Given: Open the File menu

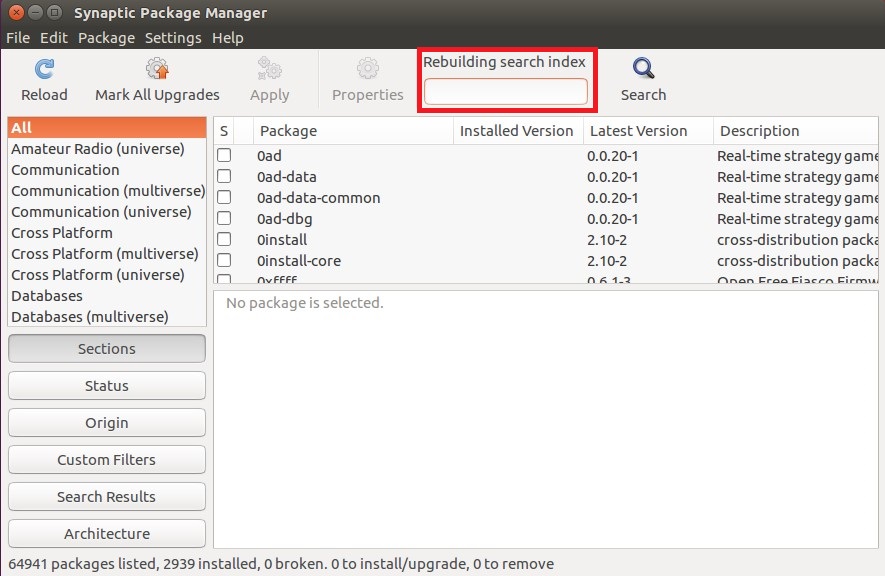Looking at the screenshot, I should coord(18,38).
